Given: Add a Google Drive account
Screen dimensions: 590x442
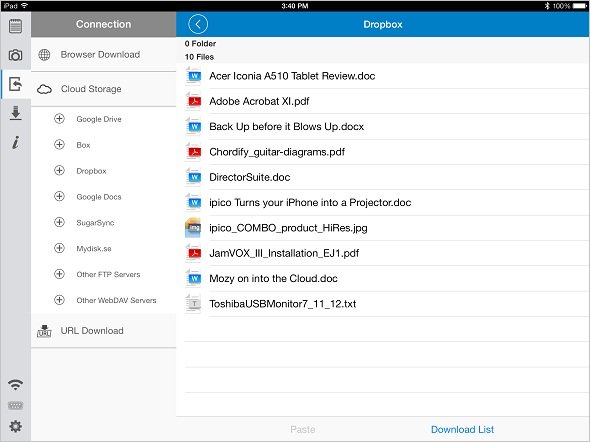Looking at the screenshot, I should 59,119.
